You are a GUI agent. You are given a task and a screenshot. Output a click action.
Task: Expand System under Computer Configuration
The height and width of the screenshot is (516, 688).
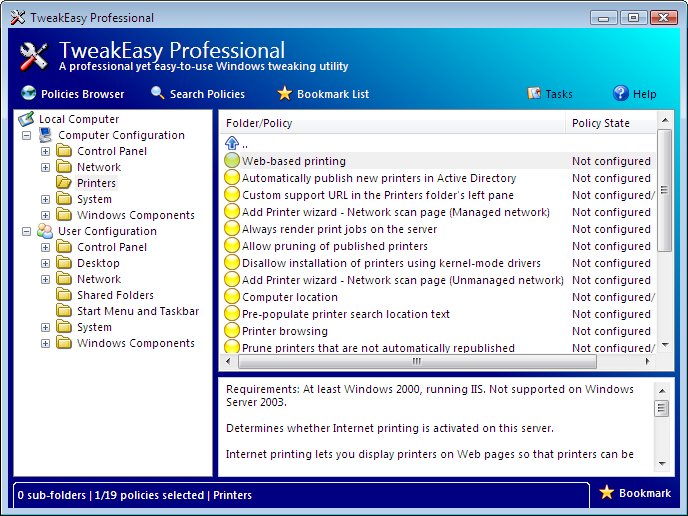pos(45,199)
